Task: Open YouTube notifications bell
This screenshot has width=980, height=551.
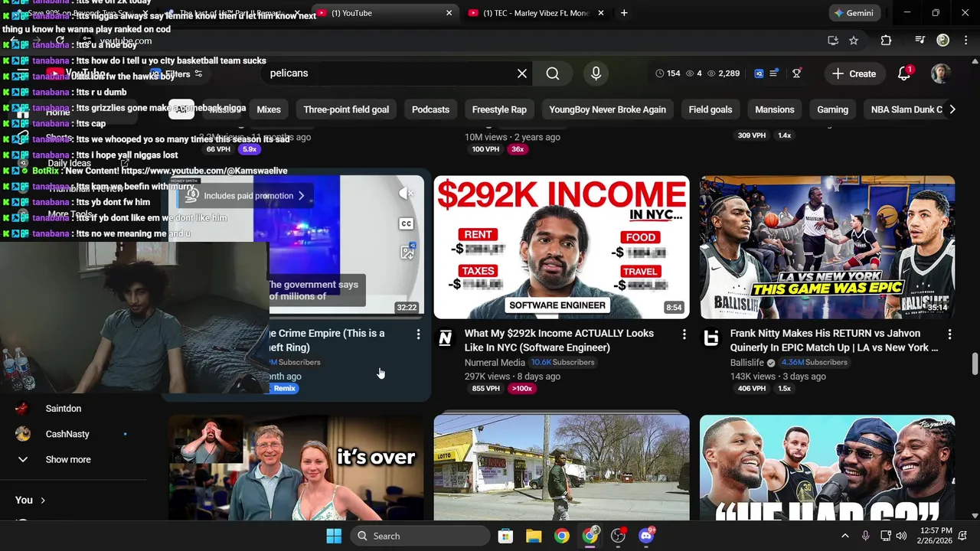Action: point(904,73)
